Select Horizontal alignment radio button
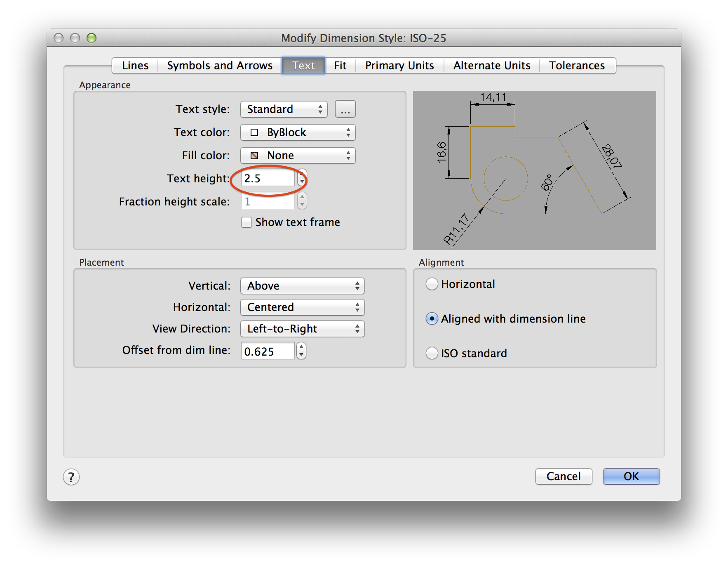Viewport: 728px width, 566px height. [x=432, y=284]
